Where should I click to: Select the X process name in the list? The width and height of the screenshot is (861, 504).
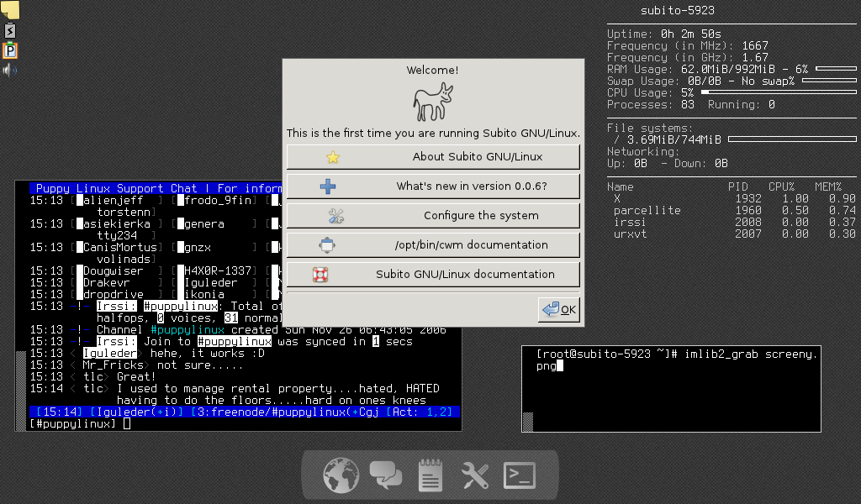(616, 198)
